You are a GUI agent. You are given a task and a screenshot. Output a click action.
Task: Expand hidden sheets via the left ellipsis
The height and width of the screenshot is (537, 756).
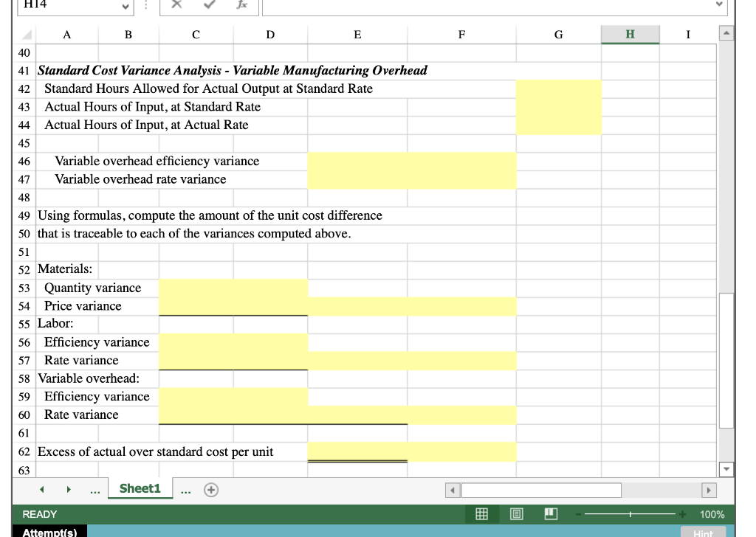click(x=94, y=489)
